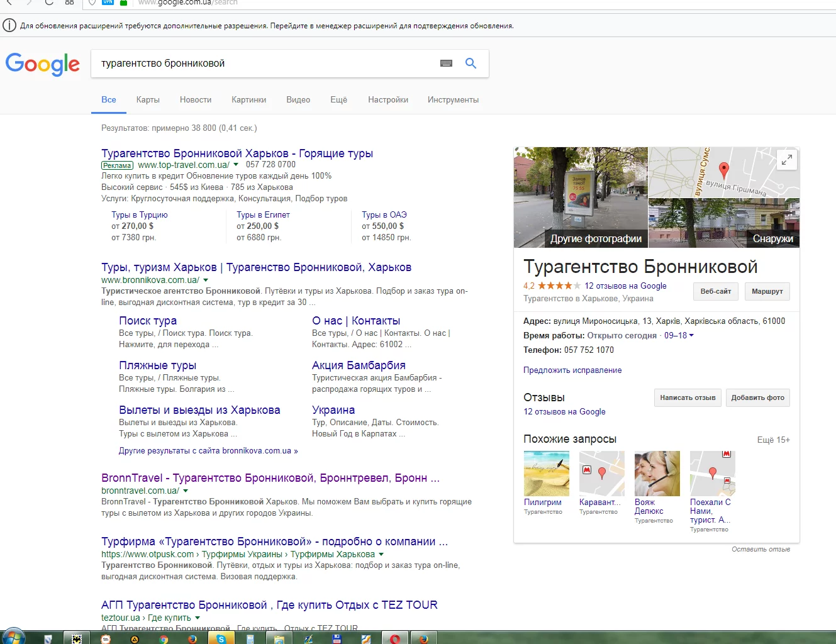Select the Все results tab
The image size is (836, 644).
point(109,99)
